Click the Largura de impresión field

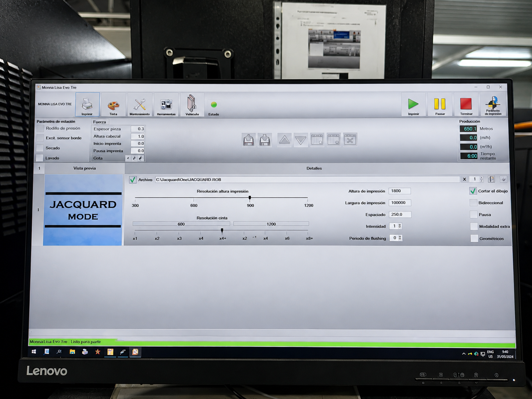[400, 203]
